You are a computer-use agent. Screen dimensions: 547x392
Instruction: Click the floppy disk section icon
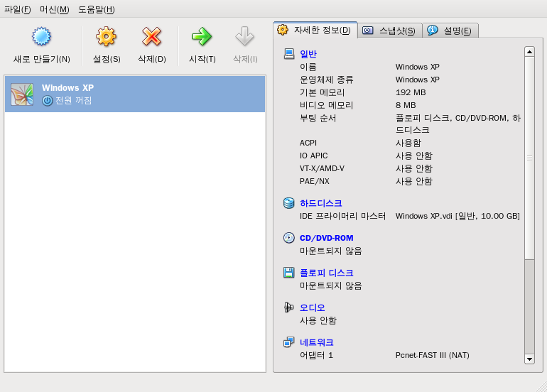[289, 273]
